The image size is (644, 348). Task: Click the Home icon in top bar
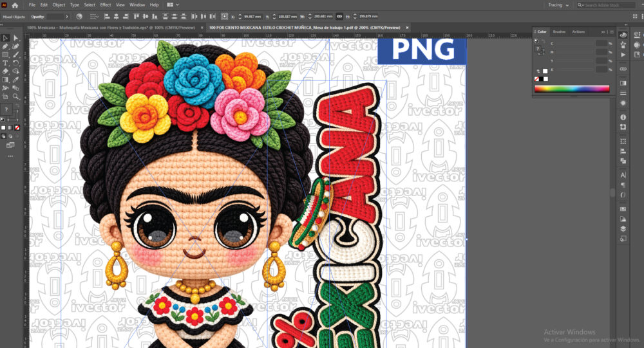[x=15, y=5]
